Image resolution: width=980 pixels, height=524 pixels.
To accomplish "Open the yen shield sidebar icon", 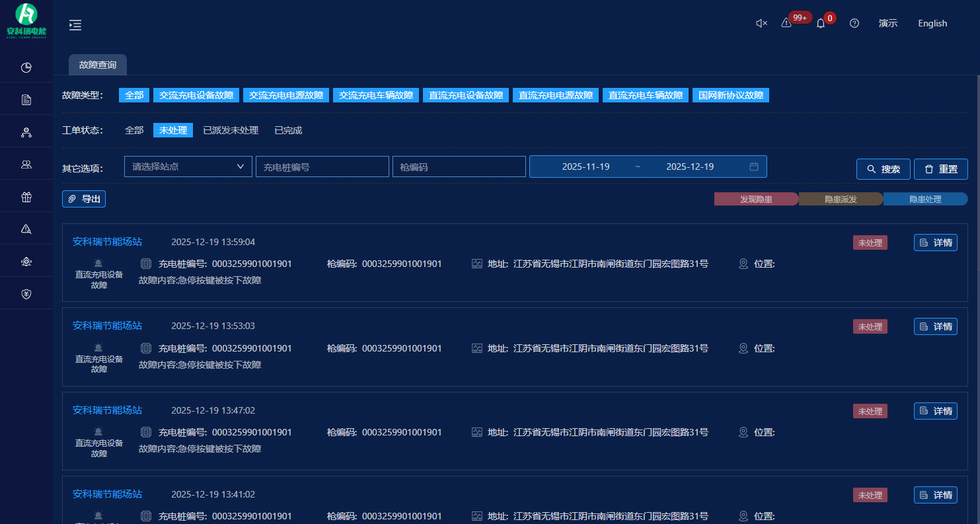I will pos(26,294).
